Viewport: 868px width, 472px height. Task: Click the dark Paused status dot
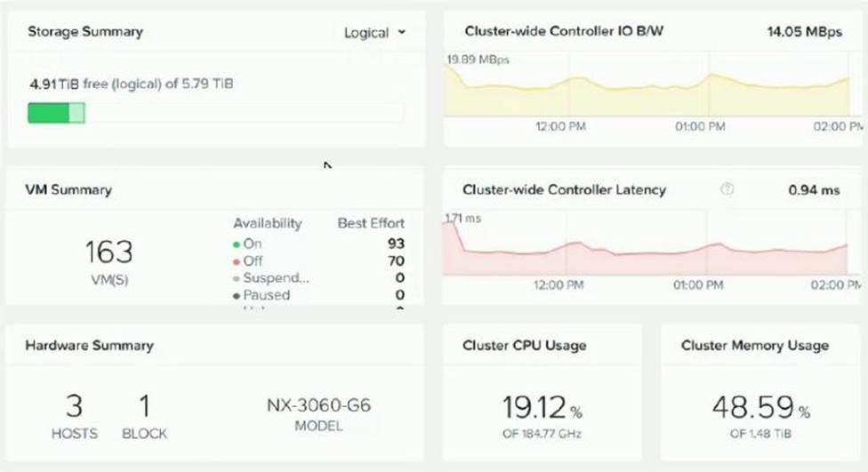(x=237, y=295)
